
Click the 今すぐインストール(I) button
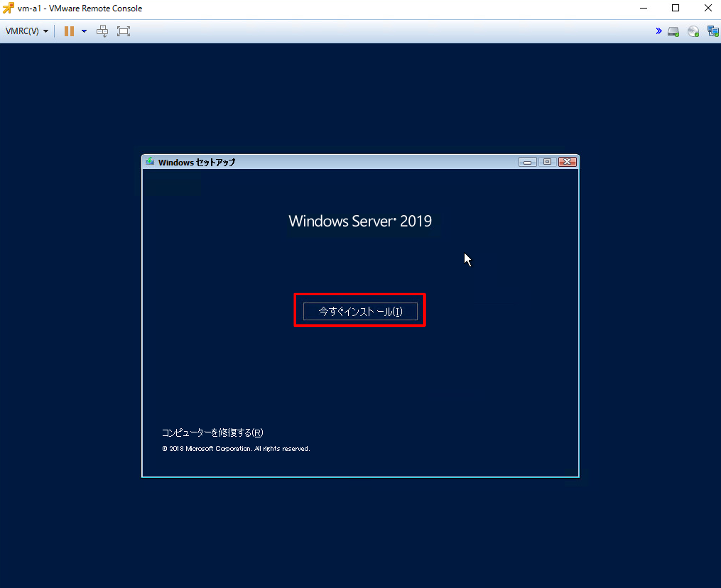[x=360, y=311]
